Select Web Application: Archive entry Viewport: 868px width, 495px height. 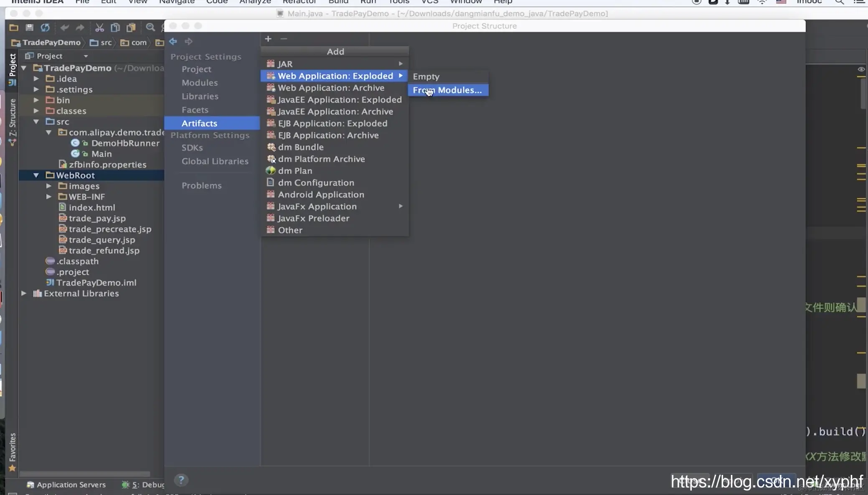(331, 88)
